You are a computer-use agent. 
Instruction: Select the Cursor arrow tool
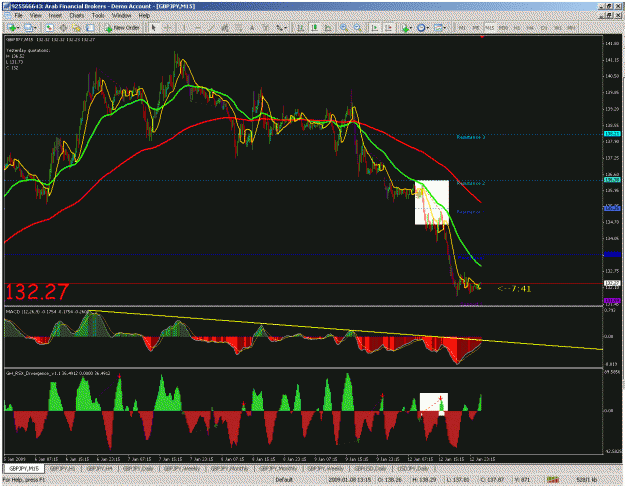[x=154, y=28]
